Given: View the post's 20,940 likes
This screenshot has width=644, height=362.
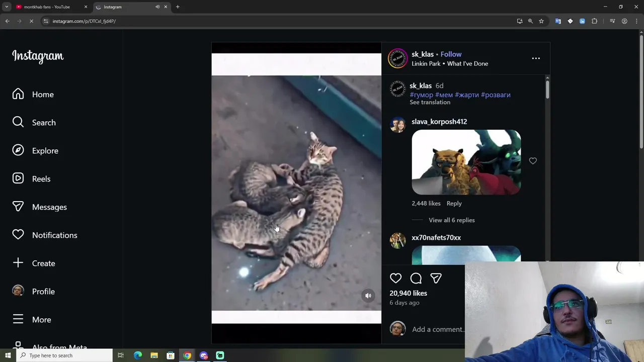Looking at the screenshot, I should (x=408, y=293).
